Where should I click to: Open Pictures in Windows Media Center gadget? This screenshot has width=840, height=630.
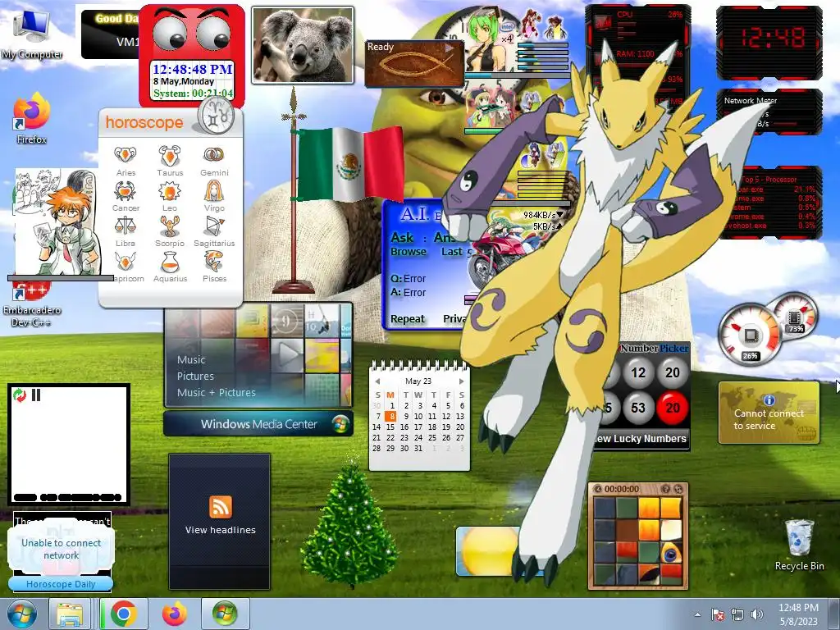[x=195, y=376]
